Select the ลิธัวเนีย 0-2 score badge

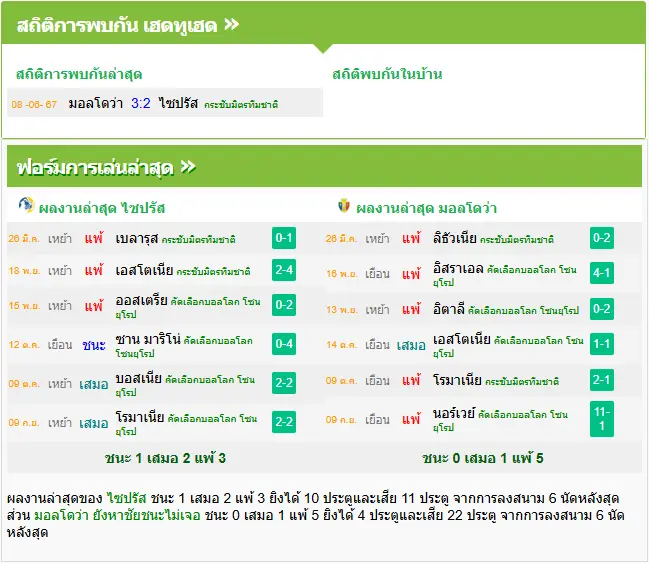point(602,238)
